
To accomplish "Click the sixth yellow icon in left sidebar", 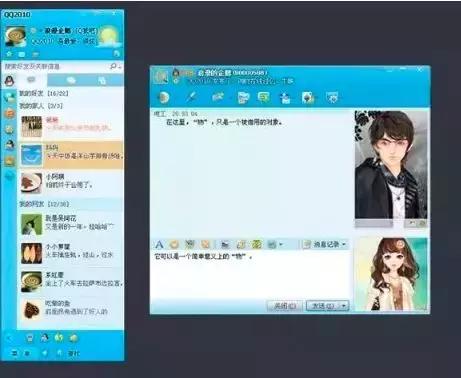I will point(10,161).
